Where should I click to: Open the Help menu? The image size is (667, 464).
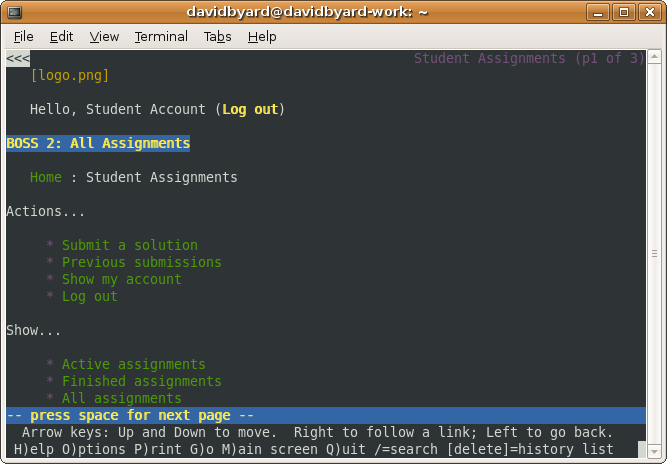tap(262, 36)
